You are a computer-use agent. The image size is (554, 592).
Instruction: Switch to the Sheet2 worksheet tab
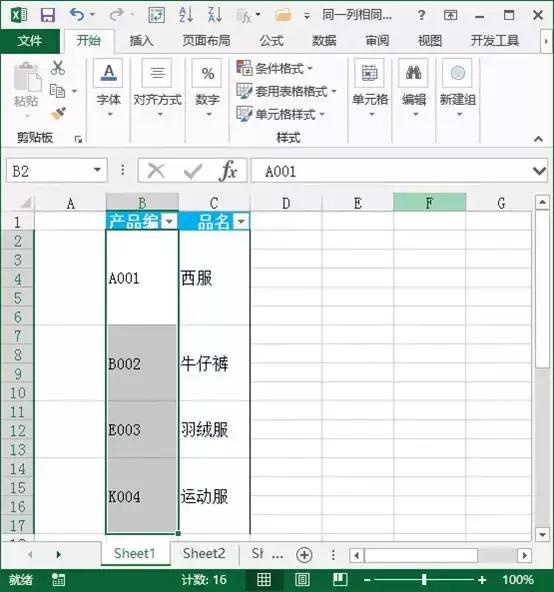[x=204, y=553]
